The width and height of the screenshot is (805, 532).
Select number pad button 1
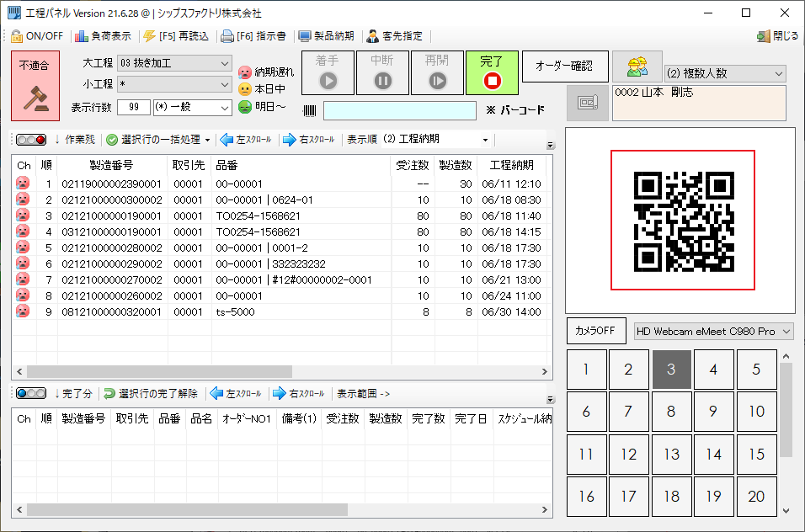click(586, 370)
